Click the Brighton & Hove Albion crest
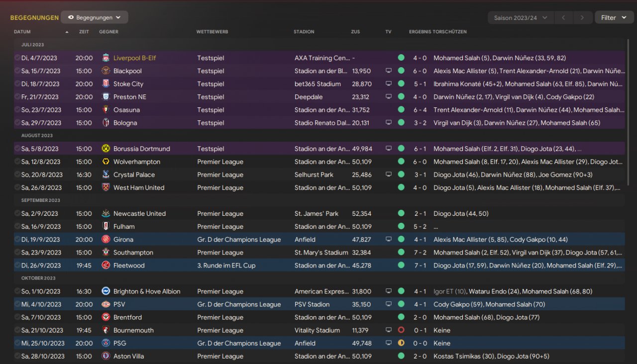Viewport: 637px width, 364px height. tap(106, 291)
